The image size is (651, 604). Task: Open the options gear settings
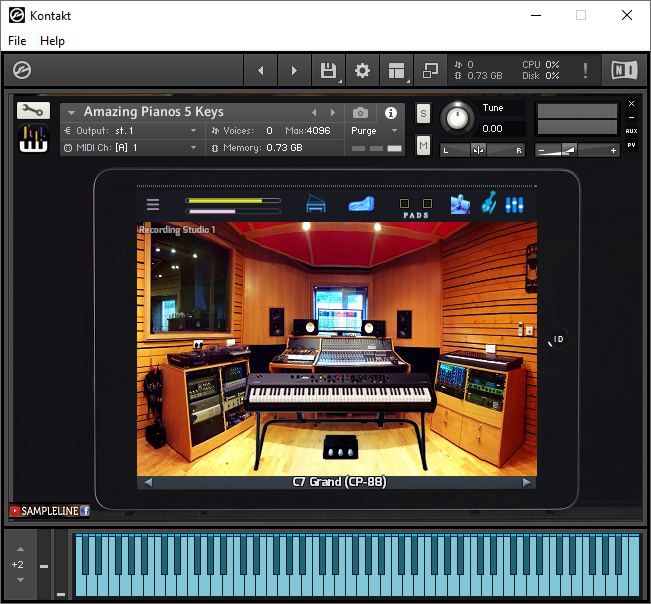(362, 71)
